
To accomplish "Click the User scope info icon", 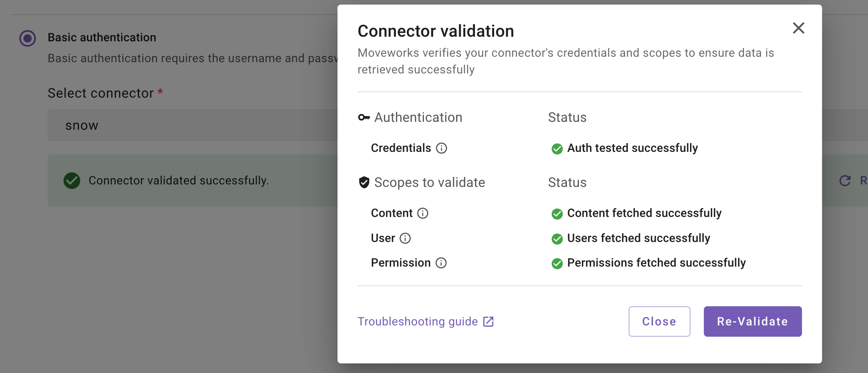I will point(405,238).
